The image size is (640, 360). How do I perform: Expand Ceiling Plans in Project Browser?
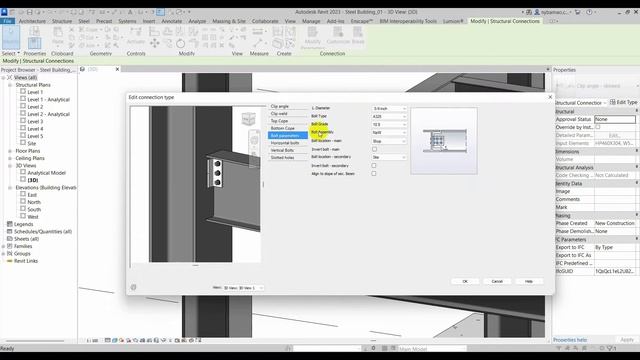pyautogui.click(x=10, y=158)
